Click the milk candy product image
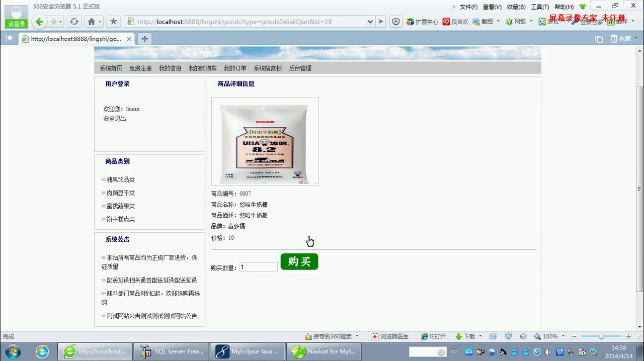This screenshot has width=644, height=361. [x=265, y=141]
